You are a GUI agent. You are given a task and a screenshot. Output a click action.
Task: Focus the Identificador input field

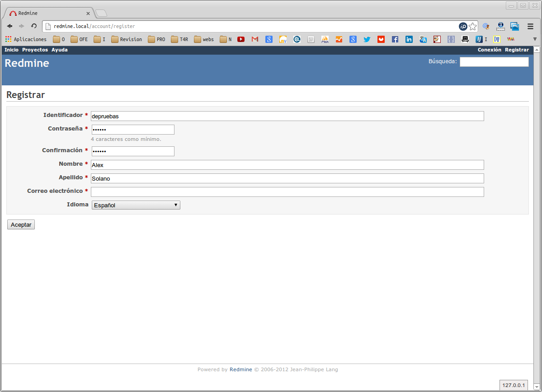[x=287, y=116]
